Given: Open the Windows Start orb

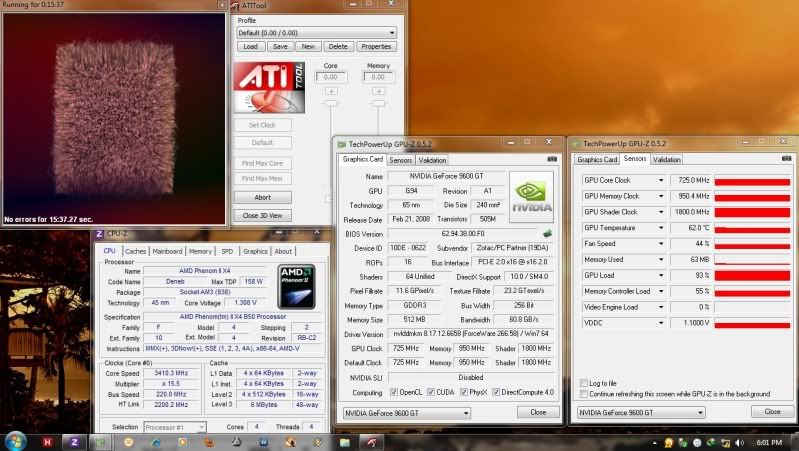Looking at the screenshot, I should (15, 441).
